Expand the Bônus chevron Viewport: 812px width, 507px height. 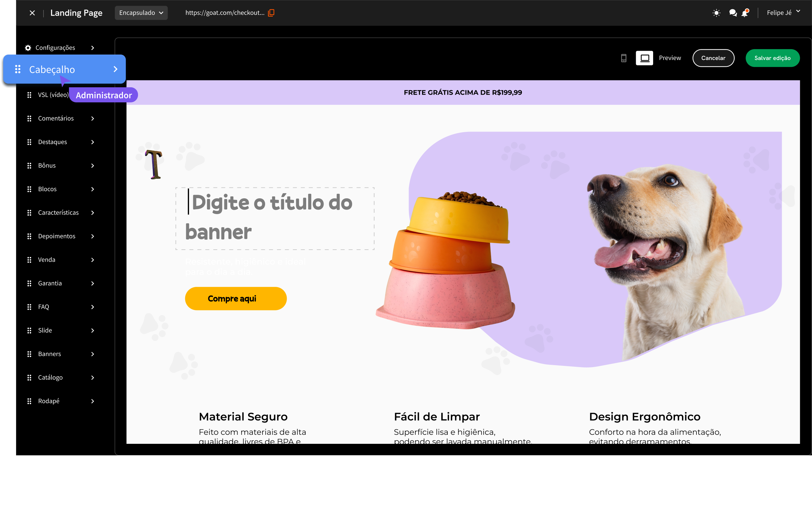[92, 165]
